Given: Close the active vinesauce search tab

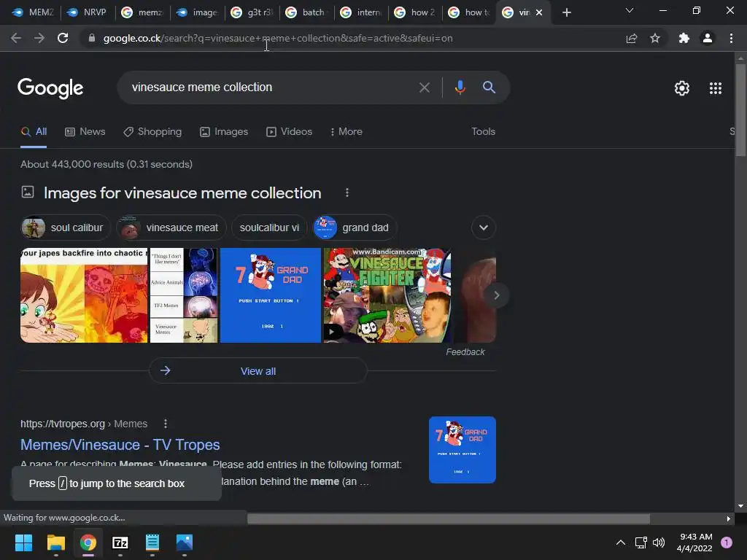Looking at the screenshot, I should pyautogui.click(x=539, y=12).
